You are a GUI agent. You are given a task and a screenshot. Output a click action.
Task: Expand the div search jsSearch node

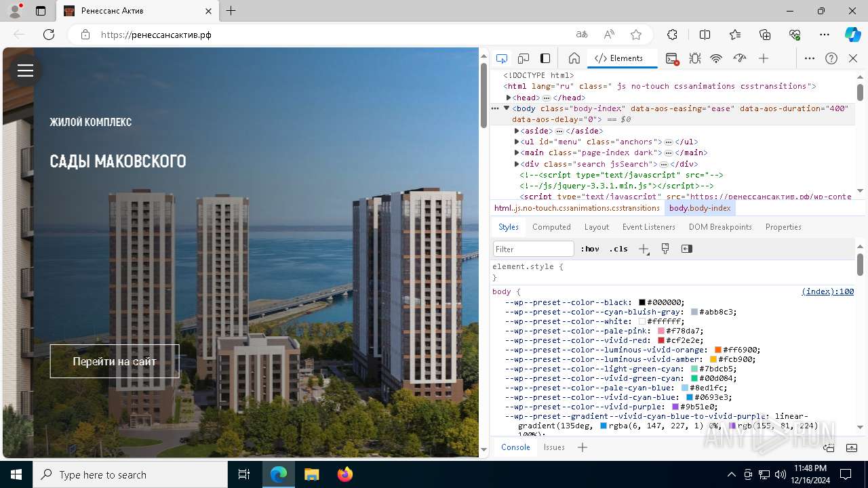point(517,164)
